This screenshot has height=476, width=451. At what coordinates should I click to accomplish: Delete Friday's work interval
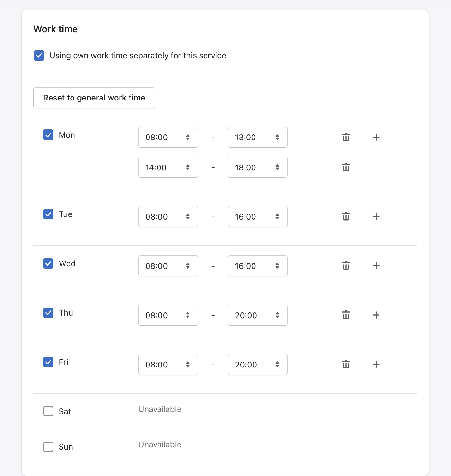tap(345, 364)
